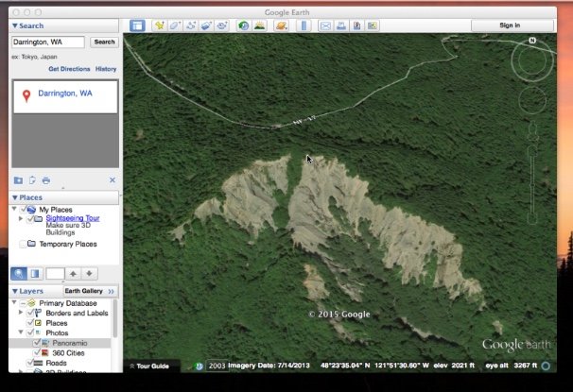Viewport: 573px width, 392px height.
Task: Expand the Sightseeing Tour folder
Action: pyautogui.click(x=21, y=218)
